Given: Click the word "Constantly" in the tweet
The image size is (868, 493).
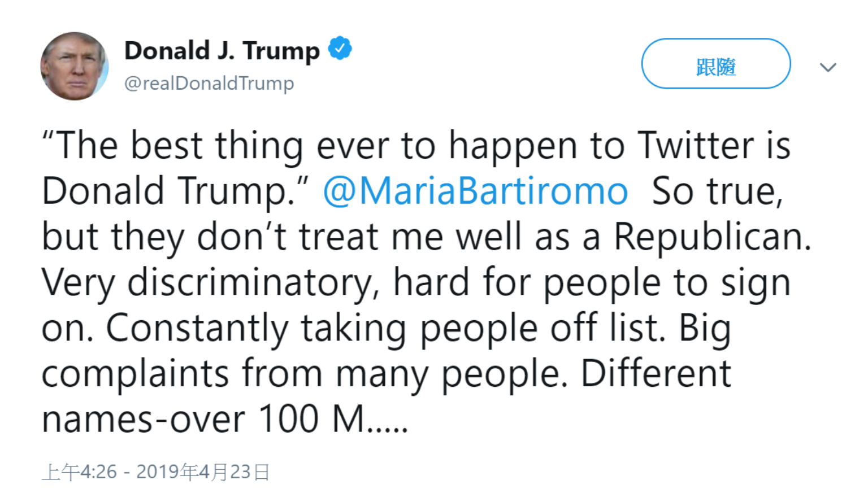Looking at the screenshot, I should pyautogui.click(x=198, y=328).
